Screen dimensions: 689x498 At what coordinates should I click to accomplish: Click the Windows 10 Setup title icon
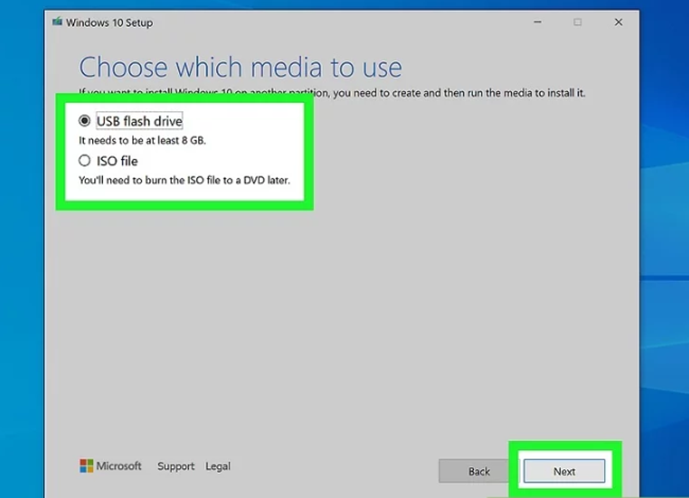click(x=57, y=22)
